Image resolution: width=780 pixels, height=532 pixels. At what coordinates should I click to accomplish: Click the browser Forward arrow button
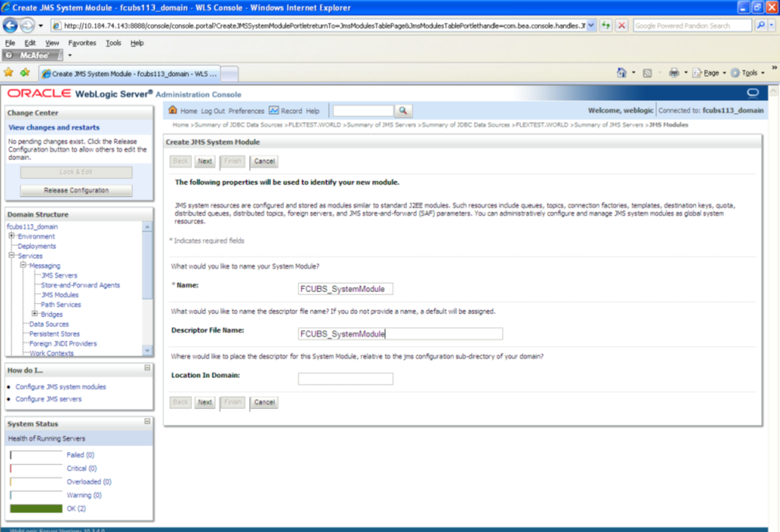pos(28,25)
